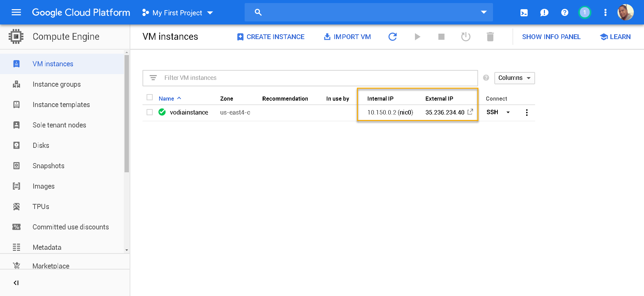Expand the SSH options dropdown arrow
This screenshot has height=296, width=644.
click(x=508, y=112)
